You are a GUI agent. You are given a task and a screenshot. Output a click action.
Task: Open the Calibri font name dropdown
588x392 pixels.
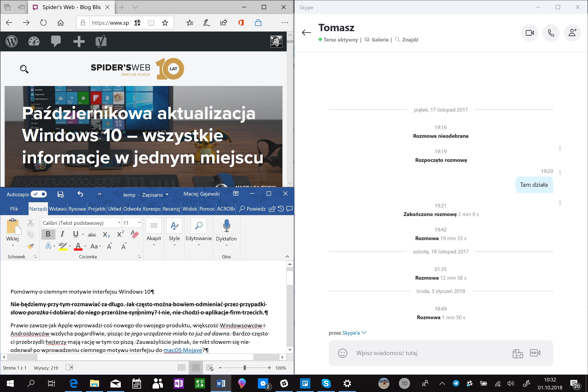[119, 223]
